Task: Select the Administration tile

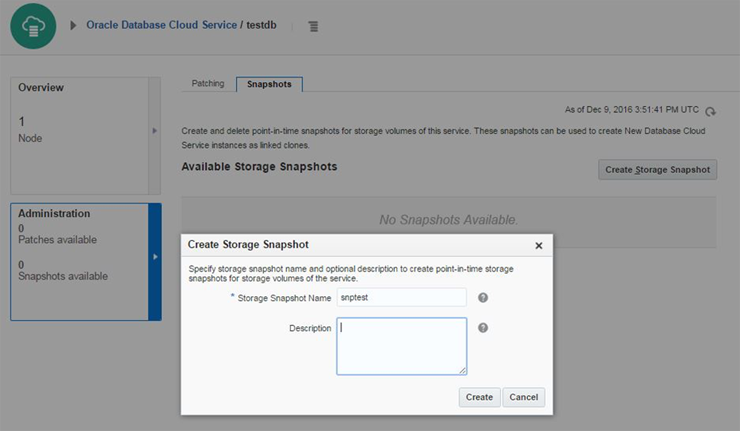Action: [x=79, y=262]
